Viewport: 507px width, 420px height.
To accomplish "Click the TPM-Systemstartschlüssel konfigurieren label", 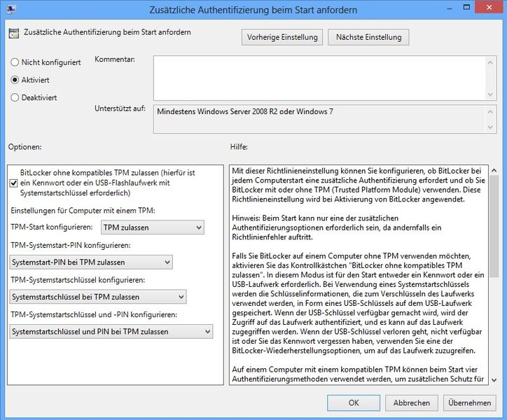I will click(x=78, y=280).
